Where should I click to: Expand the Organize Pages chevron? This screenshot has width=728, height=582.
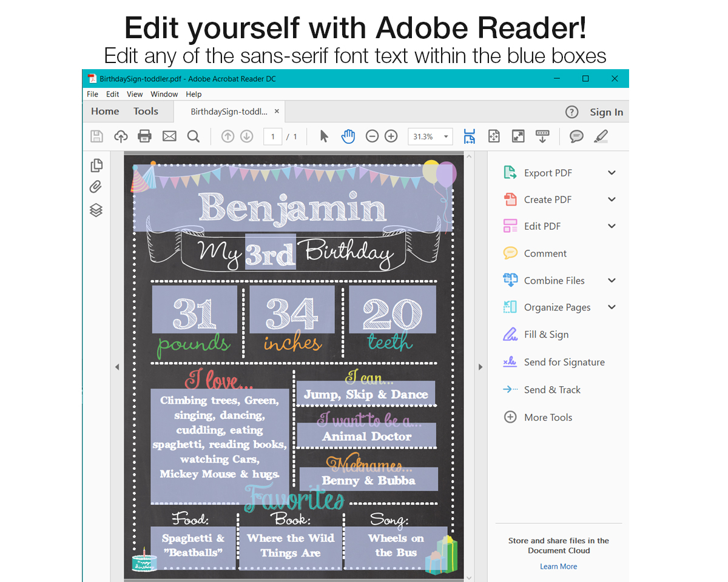[612, 307]
